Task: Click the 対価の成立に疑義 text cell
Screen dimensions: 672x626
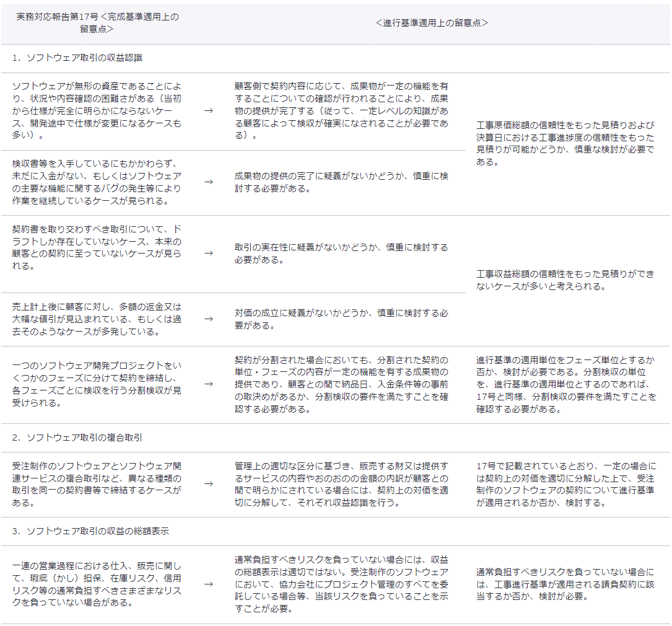Action: [341, 319]
